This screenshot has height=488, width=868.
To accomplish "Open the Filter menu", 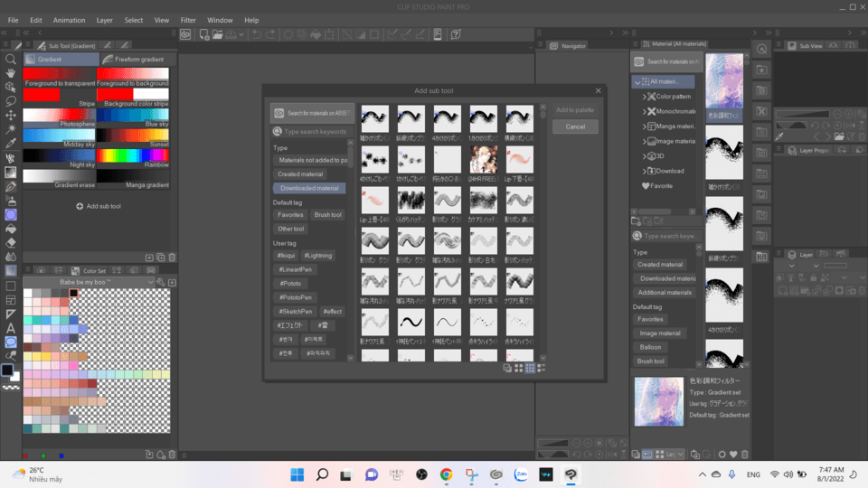I will click(188, 20).
